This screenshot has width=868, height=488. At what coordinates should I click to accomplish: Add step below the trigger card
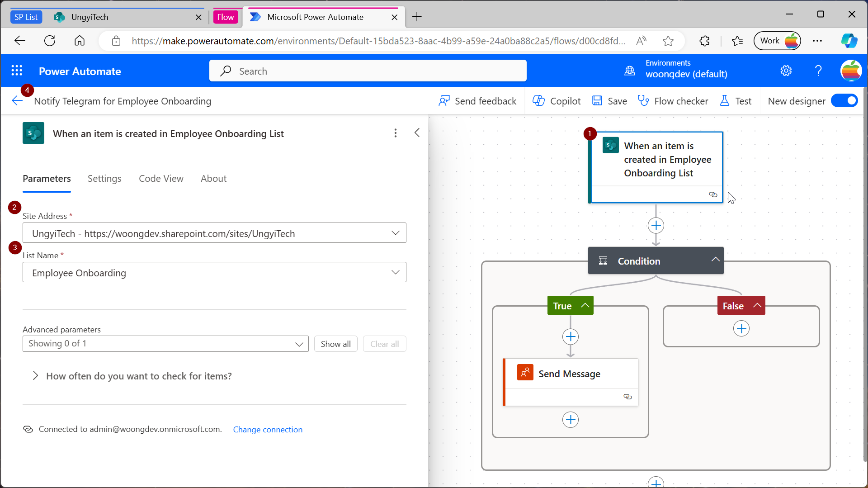[x=656, y=225]
